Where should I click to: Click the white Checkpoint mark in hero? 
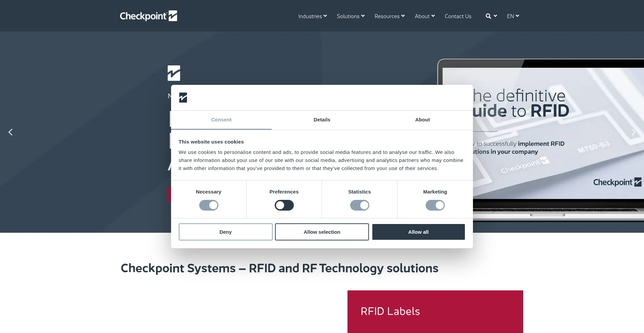coord(174,73)
